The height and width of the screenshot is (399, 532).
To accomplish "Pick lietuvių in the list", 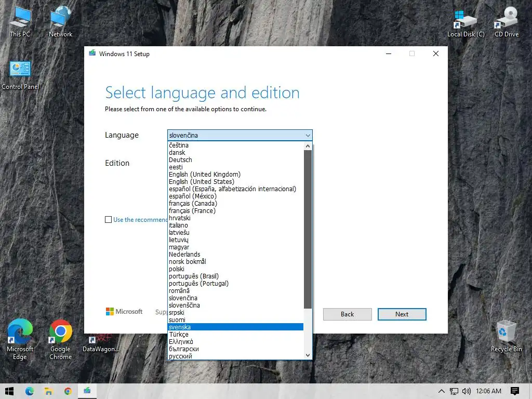I will [236, 240].
